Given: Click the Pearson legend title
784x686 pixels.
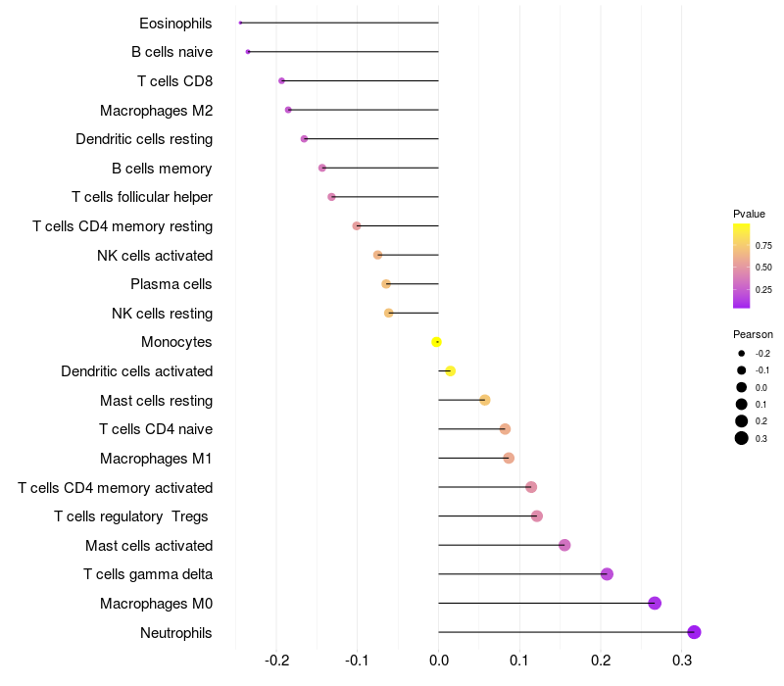Looking at the screenshot, I should tap(753, 334).
